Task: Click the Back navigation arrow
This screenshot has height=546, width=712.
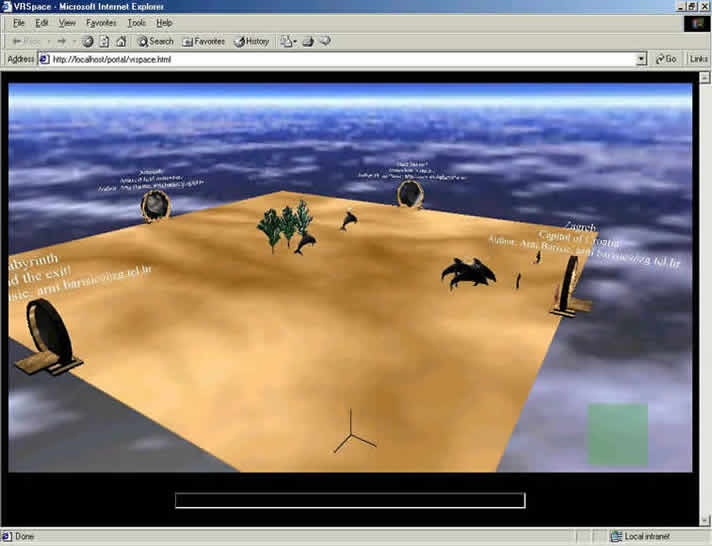Action: pos(24,41)
